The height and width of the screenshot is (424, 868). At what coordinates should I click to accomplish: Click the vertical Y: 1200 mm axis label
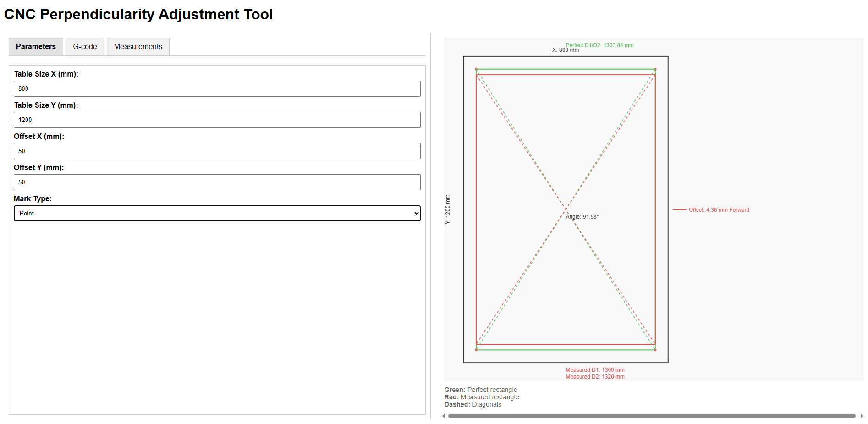click(x=448, y=209)
